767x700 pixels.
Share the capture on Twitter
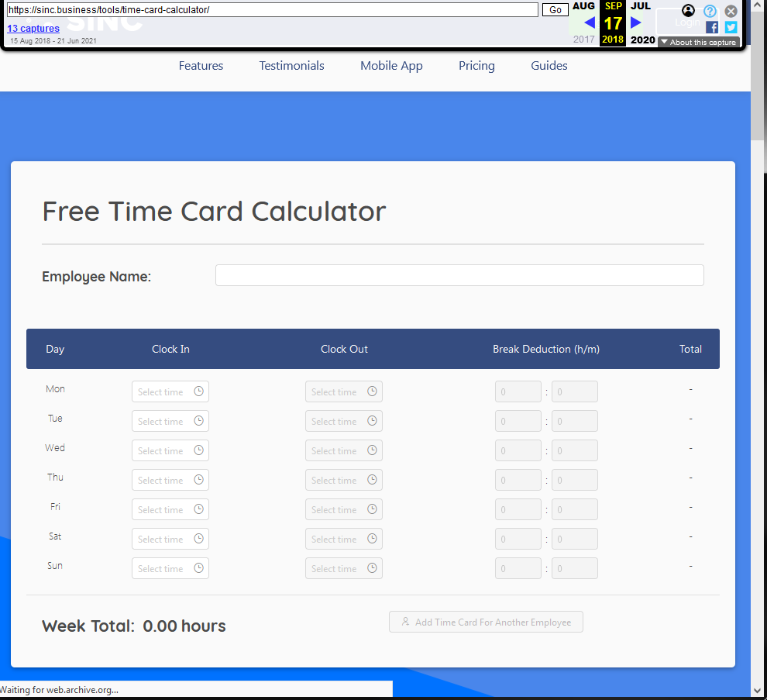[731, 27]
